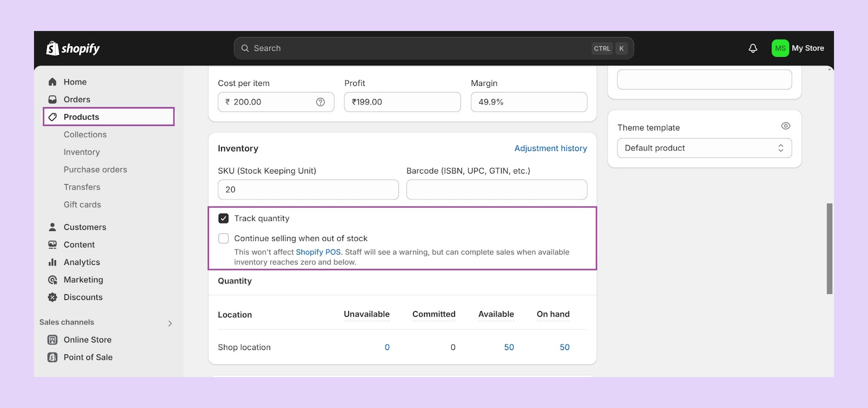Click the Online Store storefront icon
868x408 pixels.
[52, 340]
